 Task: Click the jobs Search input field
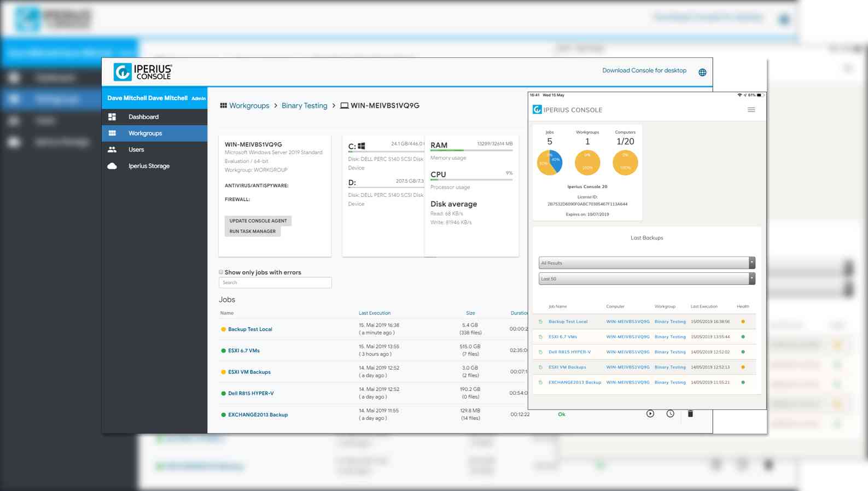[x=275, y=283]
